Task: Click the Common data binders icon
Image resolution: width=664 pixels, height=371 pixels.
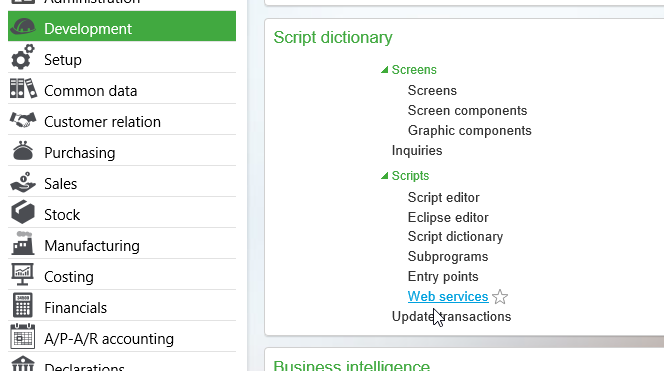Action: point(23,89)
